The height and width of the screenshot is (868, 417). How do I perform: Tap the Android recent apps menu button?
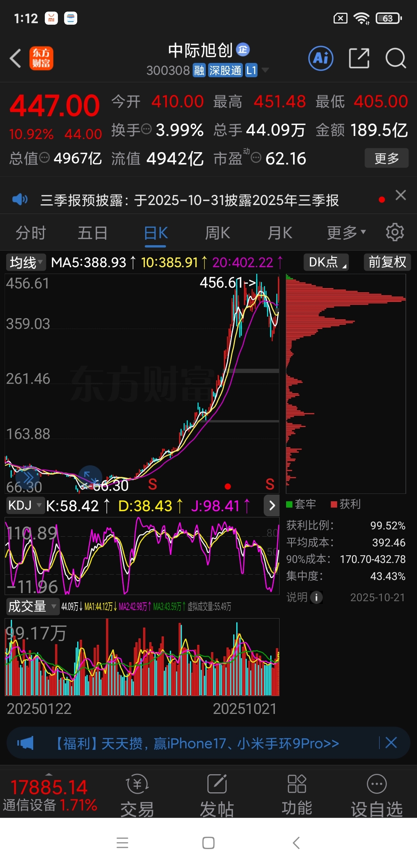point(122,843)
